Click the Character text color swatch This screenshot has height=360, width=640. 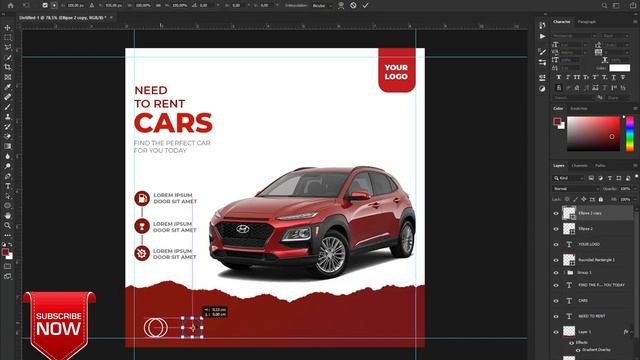[x=620, y=68]
